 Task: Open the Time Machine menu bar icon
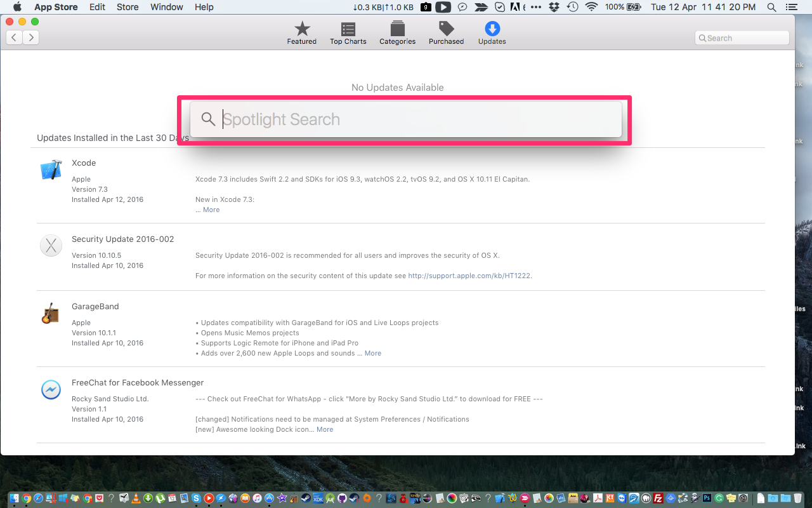point(573,7)
